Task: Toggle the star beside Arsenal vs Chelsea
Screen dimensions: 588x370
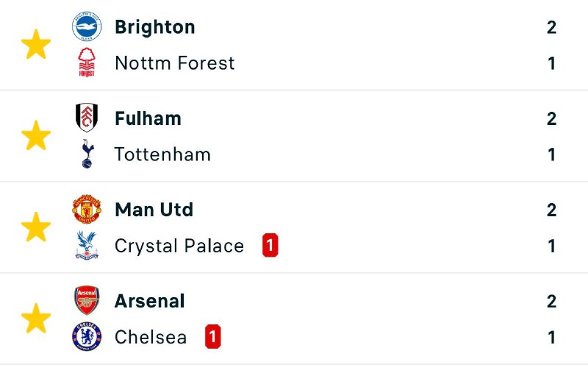Action: click(36, 319)
